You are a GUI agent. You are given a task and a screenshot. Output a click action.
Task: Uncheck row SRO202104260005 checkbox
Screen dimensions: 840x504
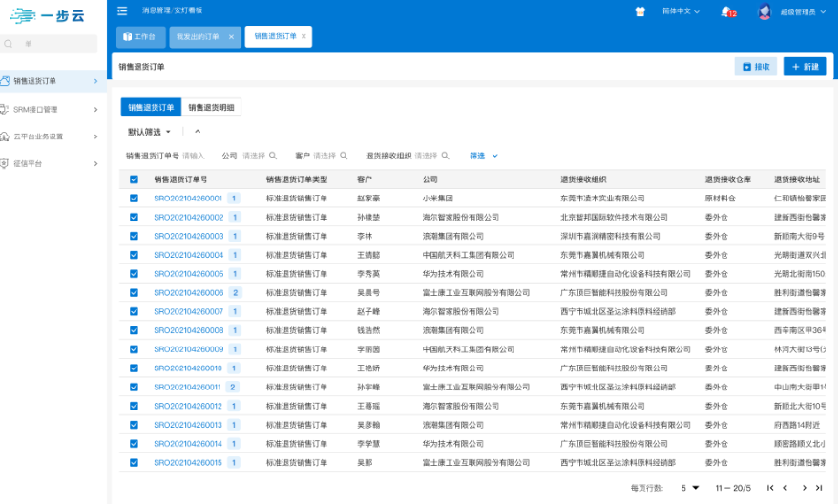[x=134, y=274]
